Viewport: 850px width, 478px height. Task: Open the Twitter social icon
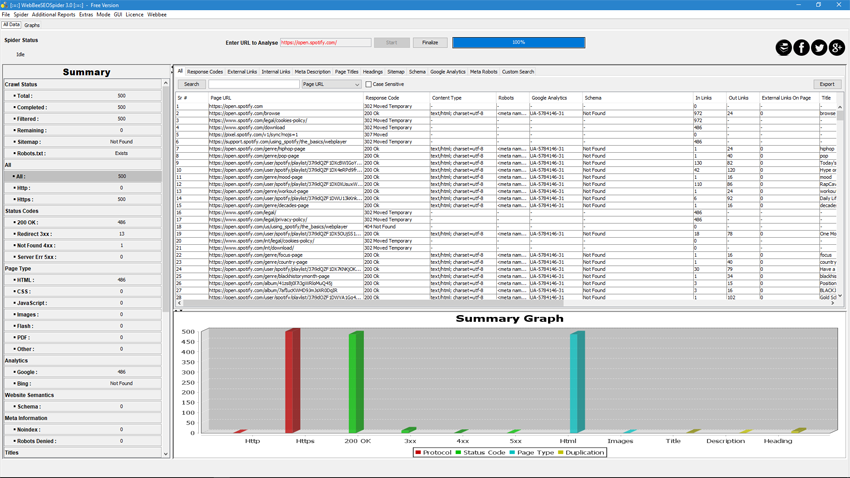point(819,48)
